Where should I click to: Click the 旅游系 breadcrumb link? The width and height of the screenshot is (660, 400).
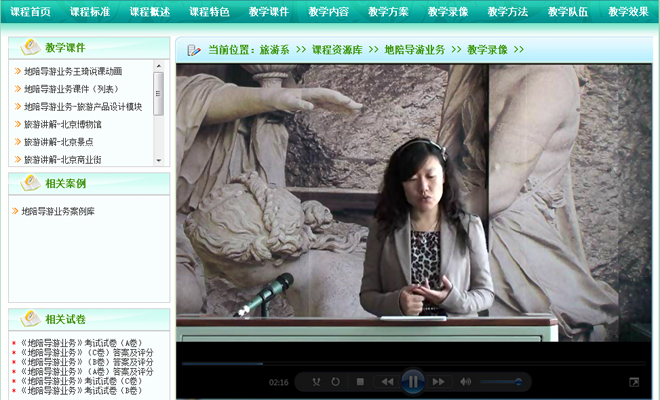coord(274,50)
